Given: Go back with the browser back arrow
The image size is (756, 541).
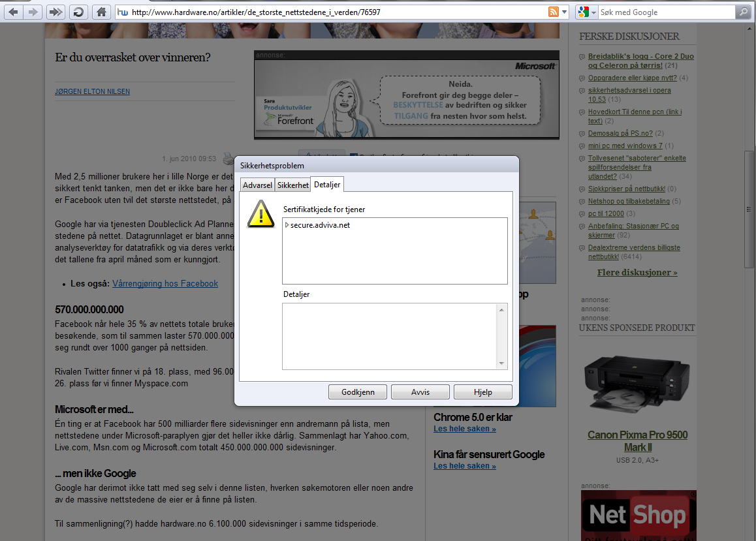Looking at the screenshot, I should [x=14, y=12].
